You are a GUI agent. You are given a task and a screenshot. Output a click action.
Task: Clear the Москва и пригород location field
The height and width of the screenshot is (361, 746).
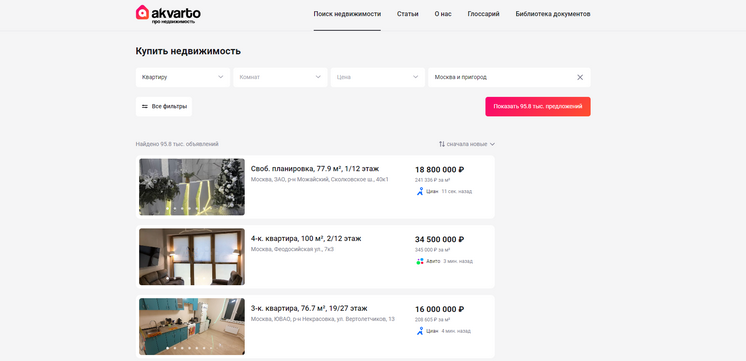[x=580, y=77]
